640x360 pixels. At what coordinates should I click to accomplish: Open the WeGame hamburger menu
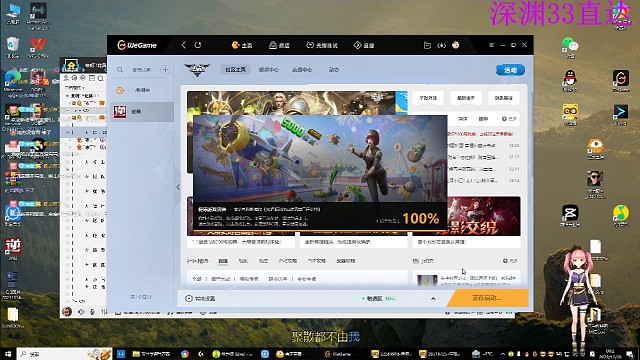[x=491, y=45]
